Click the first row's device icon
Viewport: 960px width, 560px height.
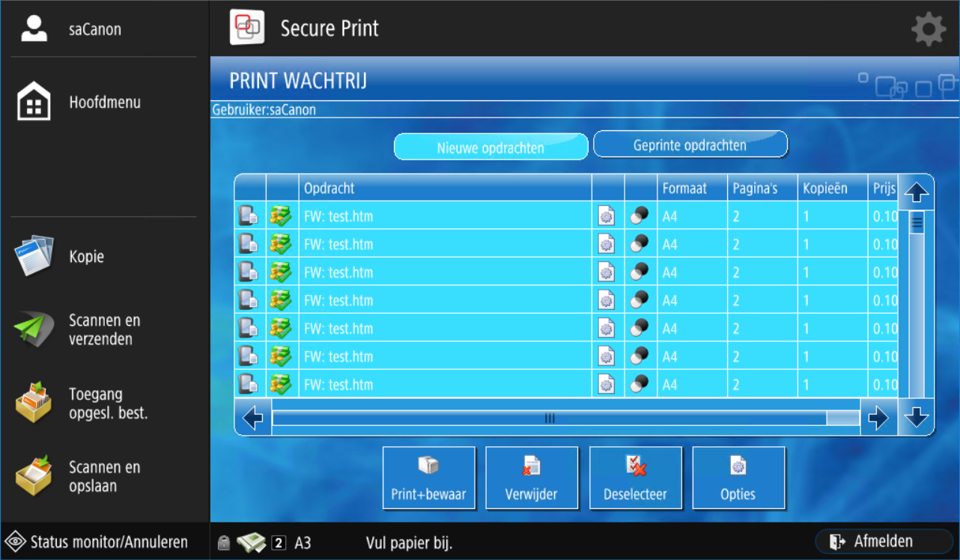point(249,216)
